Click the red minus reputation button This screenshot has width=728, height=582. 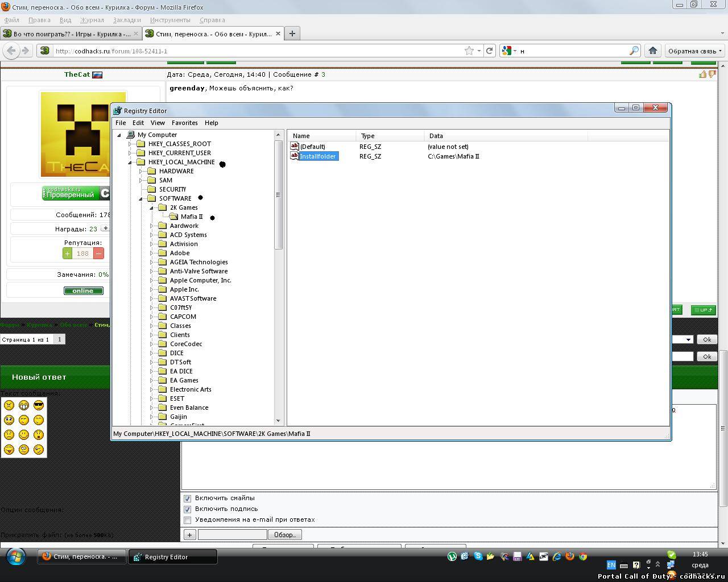pyautogui.click(x=98, y=253)
